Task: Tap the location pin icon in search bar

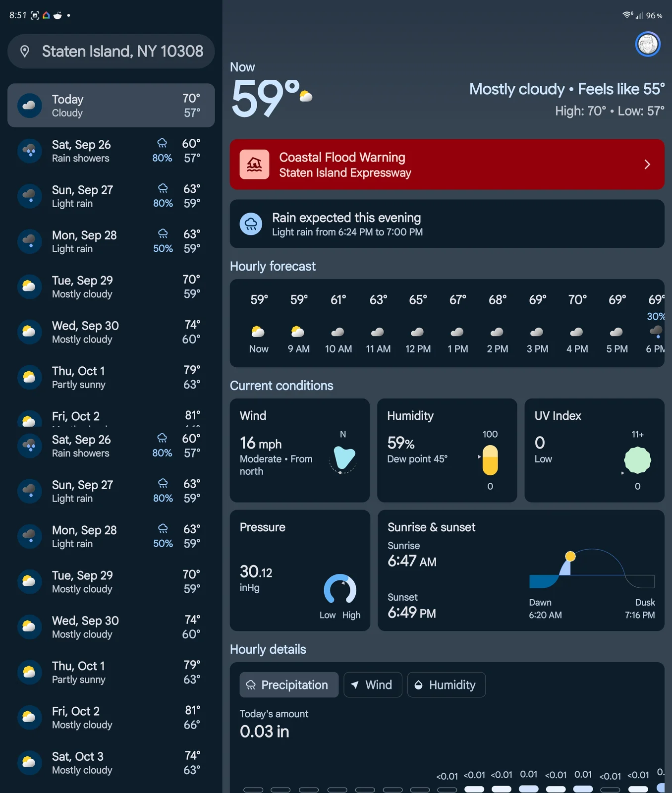Action: [25, 51]
